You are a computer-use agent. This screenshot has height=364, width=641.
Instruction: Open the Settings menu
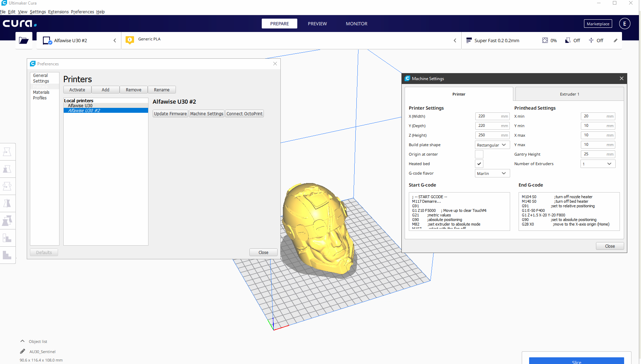click(38, 12)
